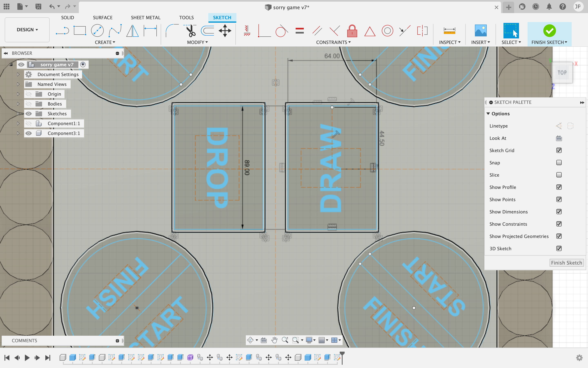Switch to the SHEET METAL tab
Screen dimensions: 588x368
click(x=146, y=18)
